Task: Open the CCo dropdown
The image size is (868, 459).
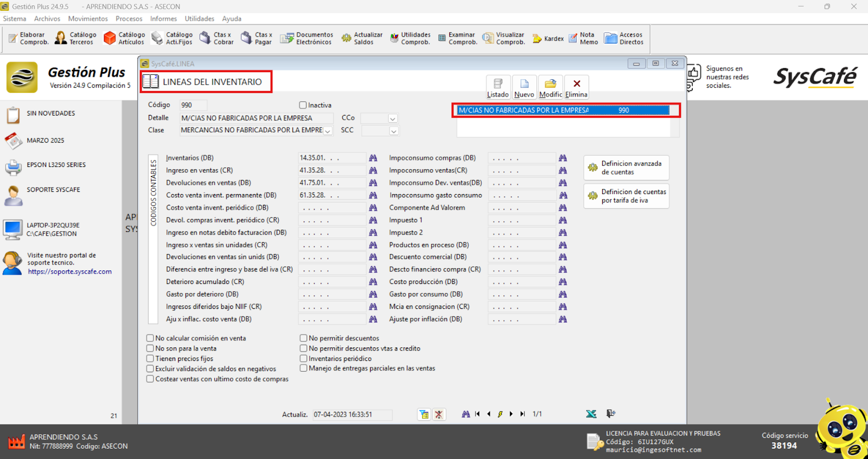Action: (x=392, y=118)
